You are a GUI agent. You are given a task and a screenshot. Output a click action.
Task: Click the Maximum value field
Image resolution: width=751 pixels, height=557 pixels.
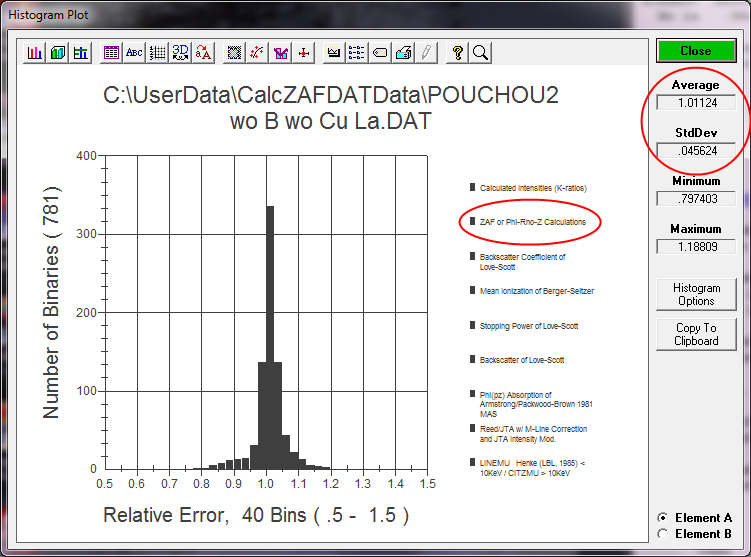click(696, 246)
